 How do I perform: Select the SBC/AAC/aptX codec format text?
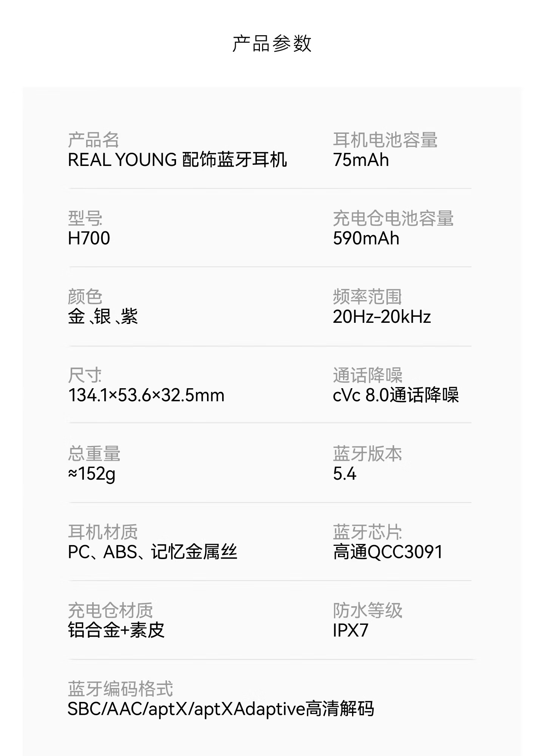point(221,709)
